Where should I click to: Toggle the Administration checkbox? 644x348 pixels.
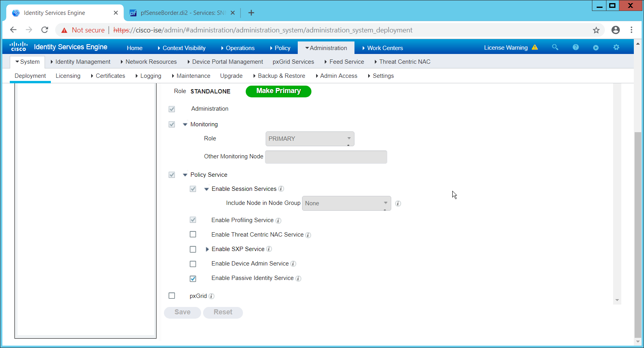pyautogui.click(x=172, y=109)
